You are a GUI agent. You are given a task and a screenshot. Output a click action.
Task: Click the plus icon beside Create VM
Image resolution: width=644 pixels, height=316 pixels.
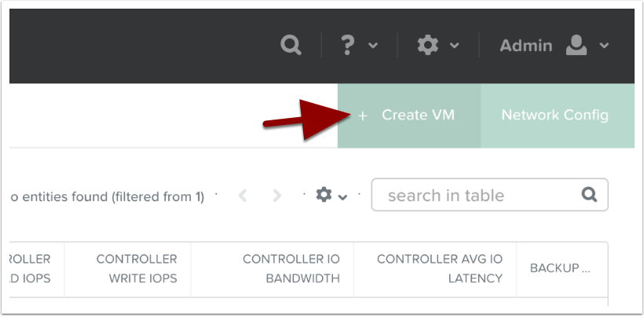coord(362,116)
